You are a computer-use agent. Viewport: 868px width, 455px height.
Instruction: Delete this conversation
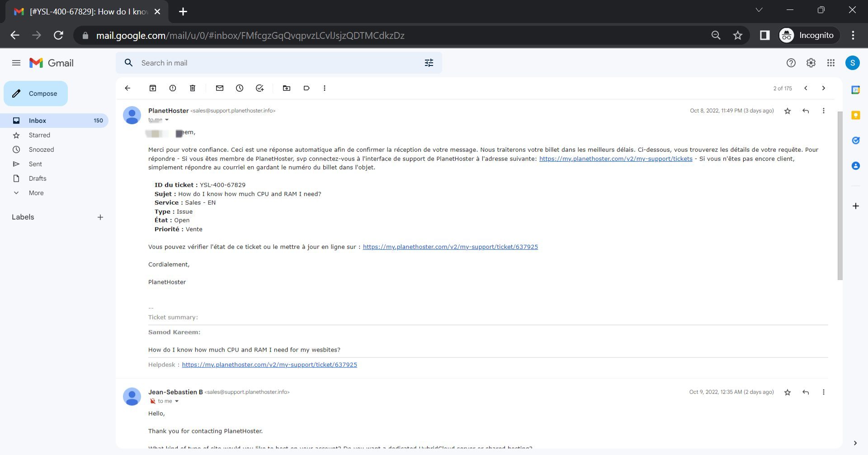click(x=193, y=88)
